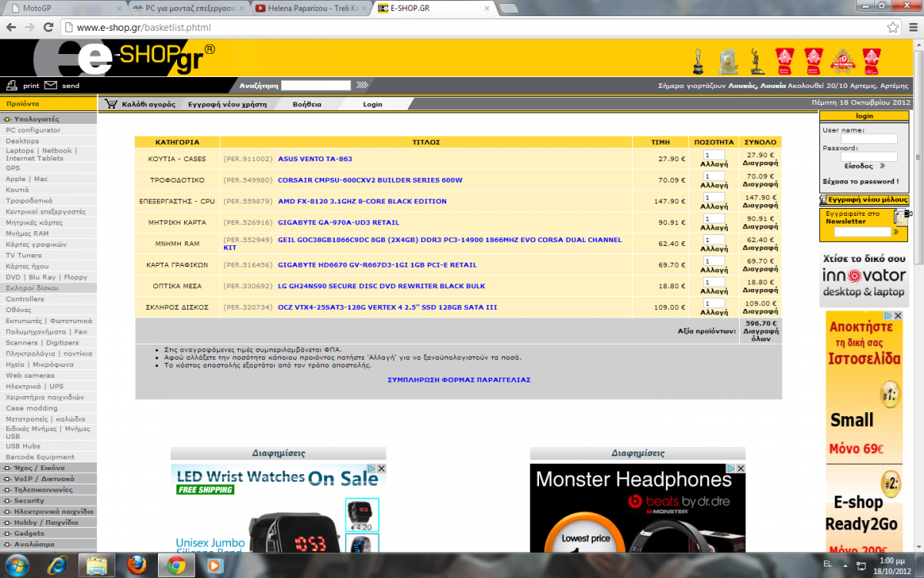Image resolution: width=924 pixels, height=578 pixels.
Task: Close the LED Wrist Watches ad
Action: [381, 469]
